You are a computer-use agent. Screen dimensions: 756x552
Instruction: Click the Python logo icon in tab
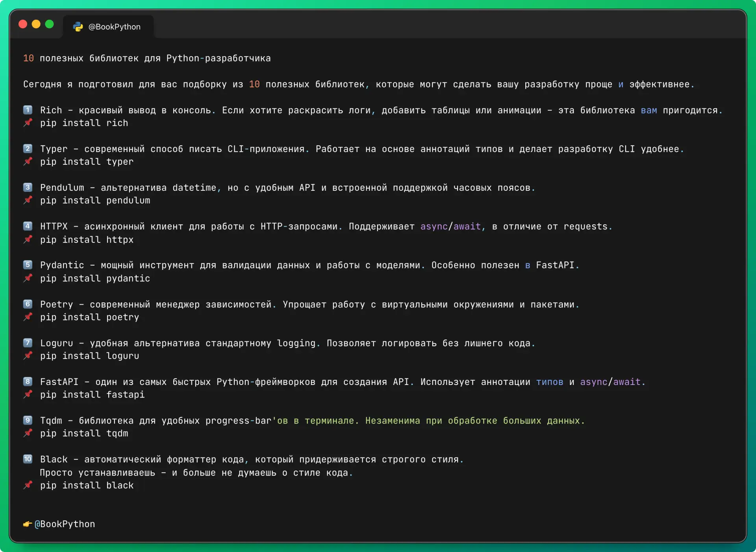pos(78,27)
